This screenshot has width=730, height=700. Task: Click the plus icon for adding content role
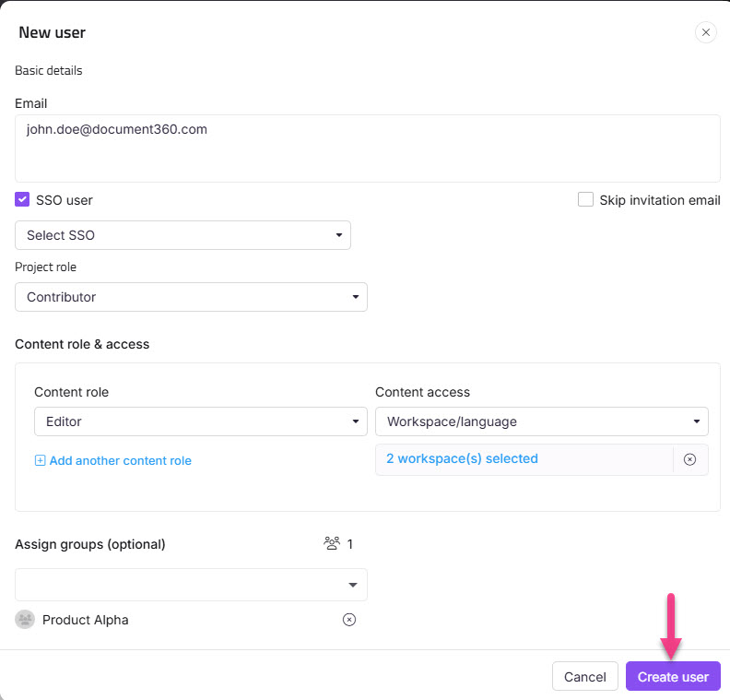coord(40,460)
